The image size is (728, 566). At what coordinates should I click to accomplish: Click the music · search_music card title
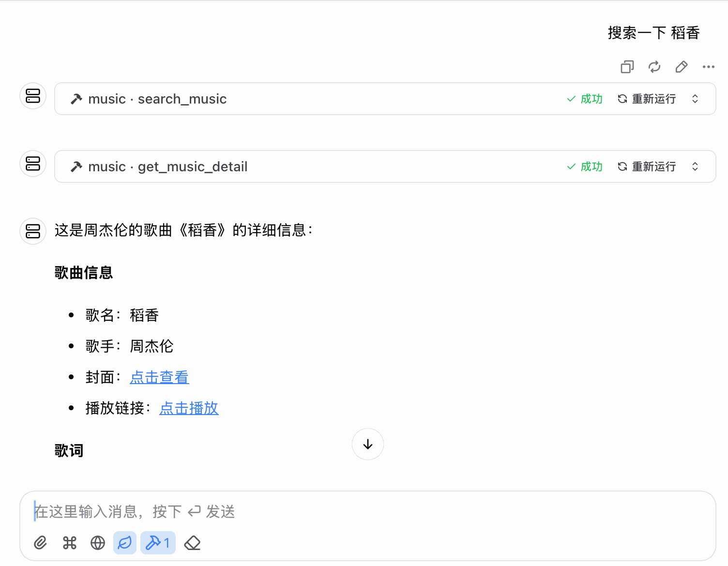click(157, 99)
